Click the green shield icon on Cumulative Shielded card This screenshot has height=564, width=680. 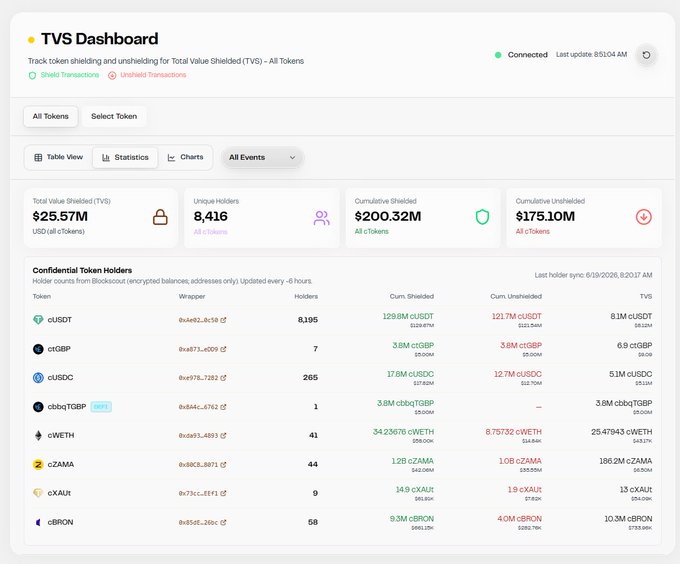pos(482,217)
